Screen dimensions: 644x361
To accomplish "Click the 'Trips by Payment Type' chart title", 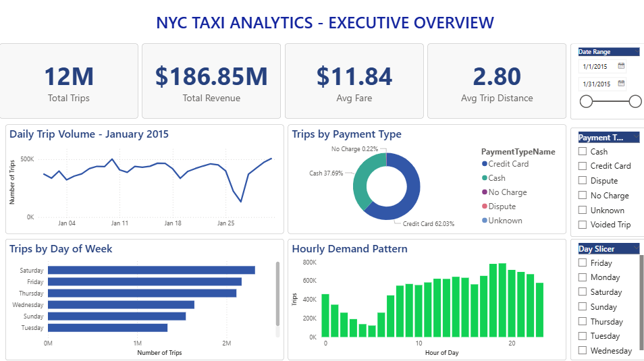I will (347, 134).
